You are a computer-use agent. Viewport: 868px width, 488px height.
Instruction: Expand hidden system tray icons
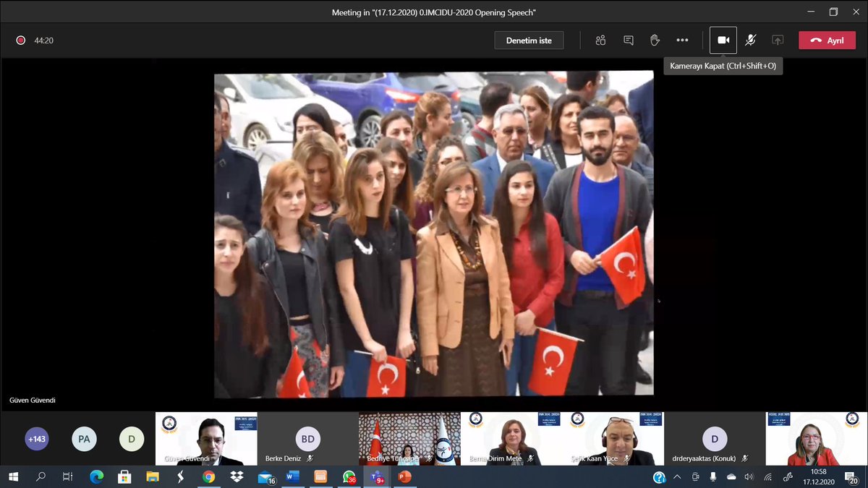point(676,477)
